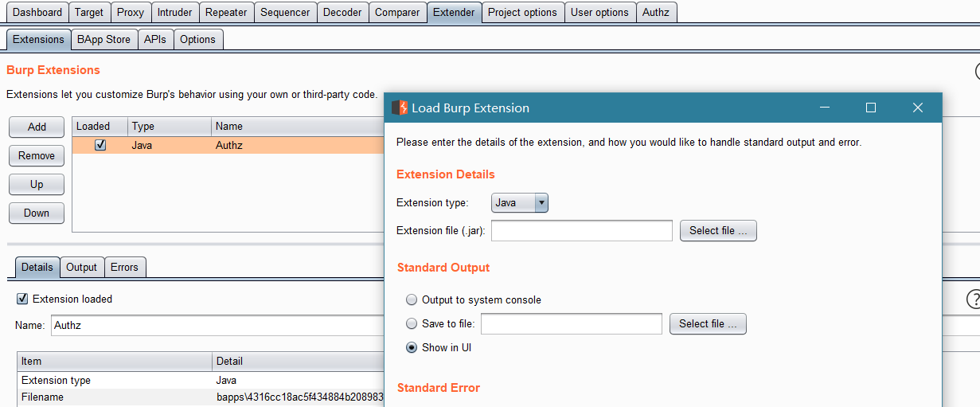The width and height of the screenshot is (980, 407).
Task: Uncheck the Extension loaded checkbox
Action: 22,299
